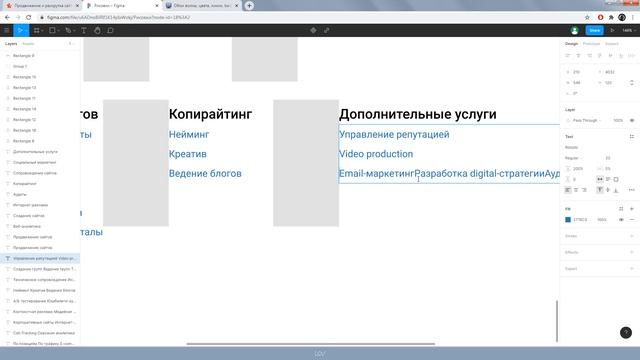Open the Assets tab
This screenshot has height=360, width=640.
point(28,44)
